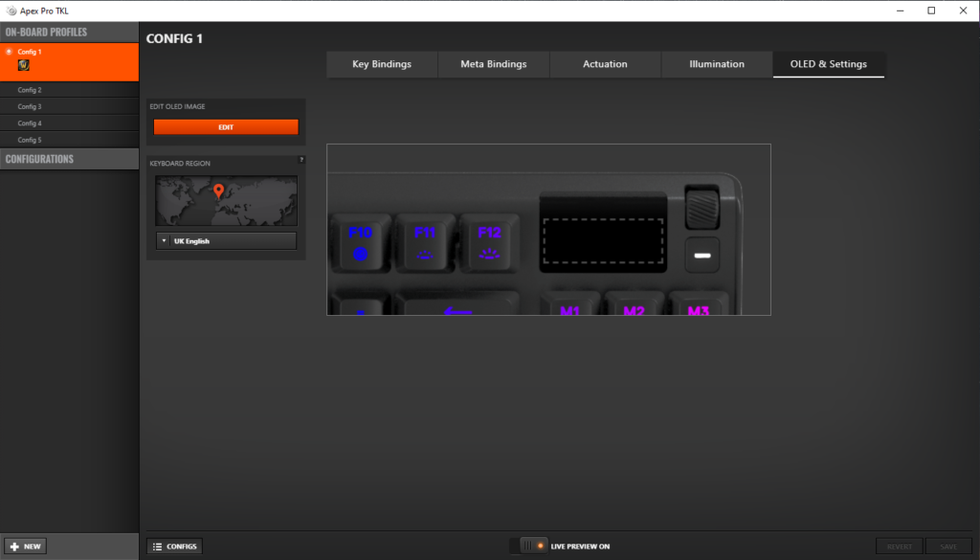
Task: Click the M2 key on keyboard preview
Action: [x=635, y=303]
